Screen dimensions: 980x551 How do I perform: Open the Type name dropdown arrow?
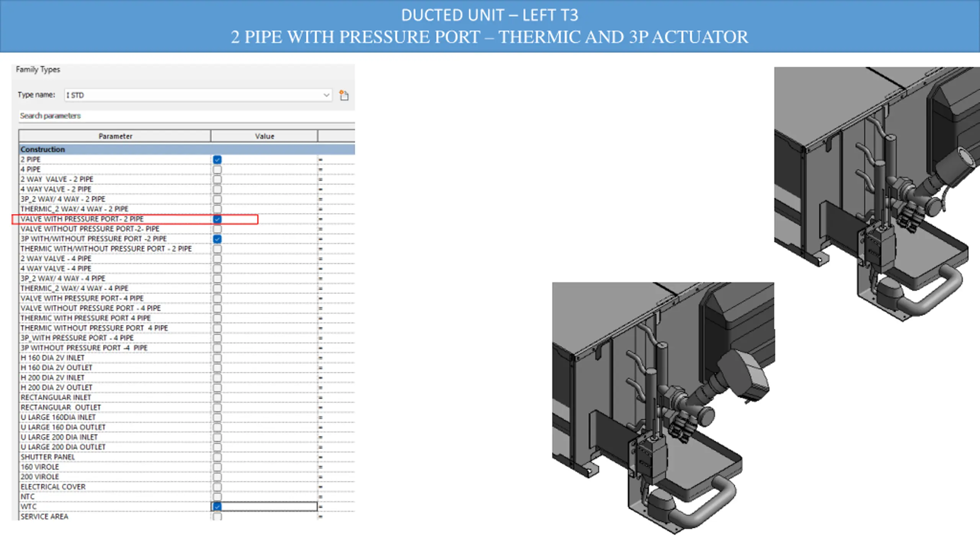tap(326, 95)
